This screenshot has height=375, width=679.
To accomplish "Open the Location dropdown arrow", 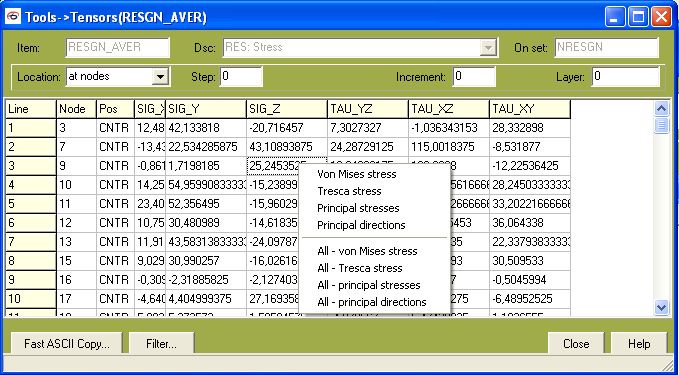I will pos(161,77).
